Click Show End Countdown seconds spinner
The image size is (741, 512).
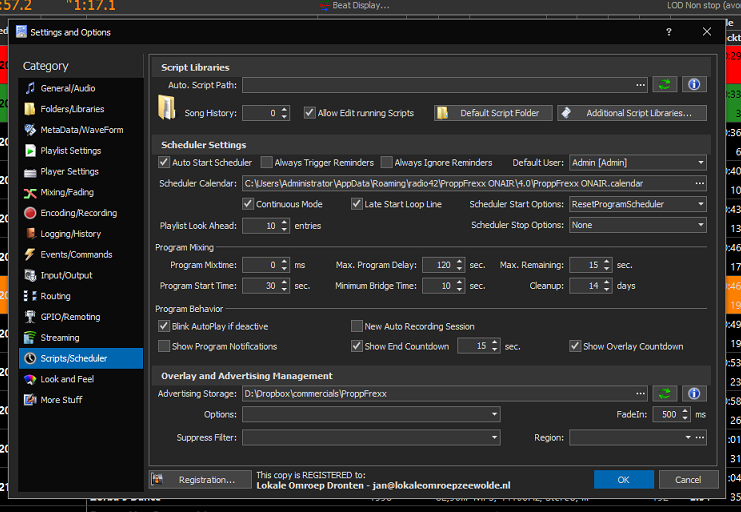point(478,346)
